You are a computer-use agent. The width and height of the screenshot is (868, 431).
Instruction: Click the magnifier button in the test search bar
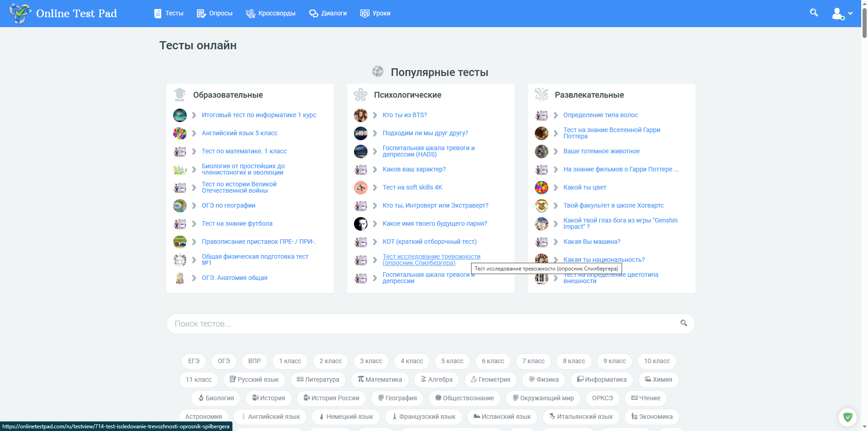click(x=684, y=323)
